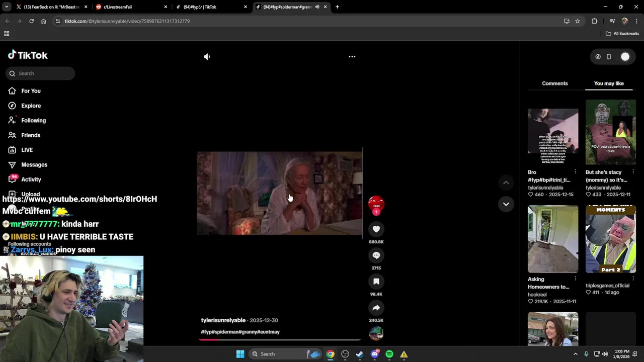The width and height of the screenshot is (644, 362).
Task: Click the TikTok logo
Action: [x=28, y=55]
